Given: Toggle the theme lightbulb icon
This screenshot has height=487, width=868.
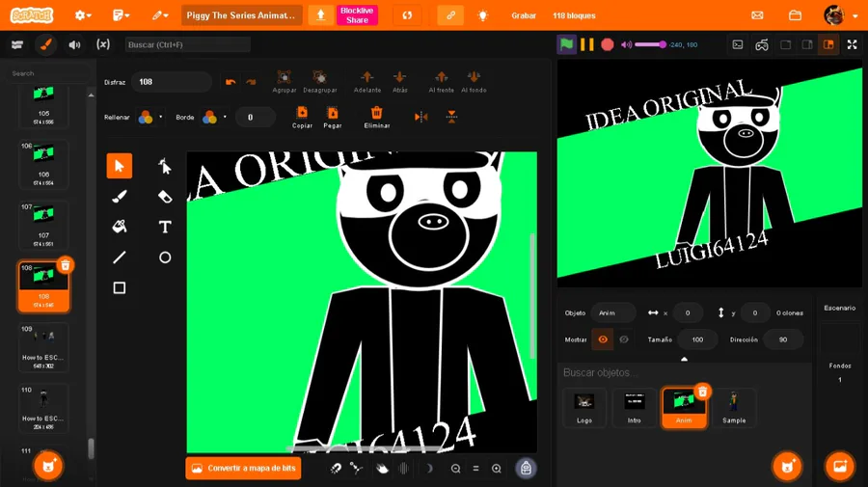Looking at the screenshot, I should 483,15.
